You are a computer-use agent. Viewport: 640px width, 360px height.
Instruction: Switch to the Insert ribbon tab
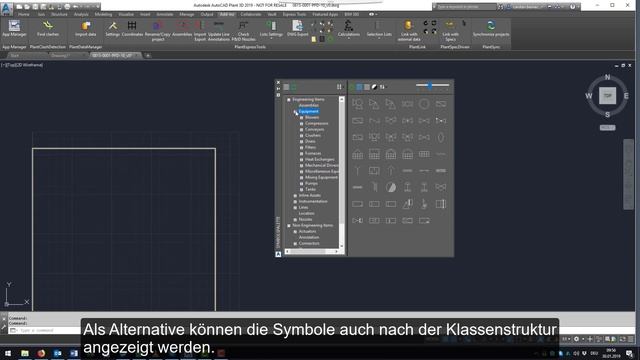(x=145, y=14)
